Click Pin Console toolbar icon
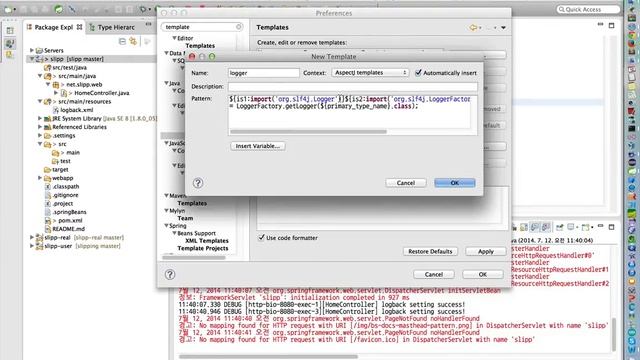Image resolution: width=640 pixels, height=360 pixels. (x=560, y=227)
